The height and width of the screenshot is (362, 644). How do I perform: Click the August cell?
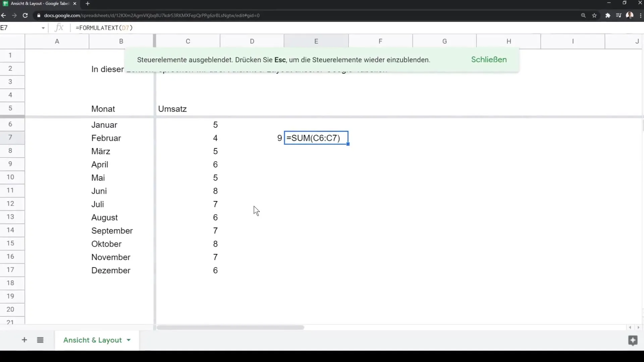point(121,217)
